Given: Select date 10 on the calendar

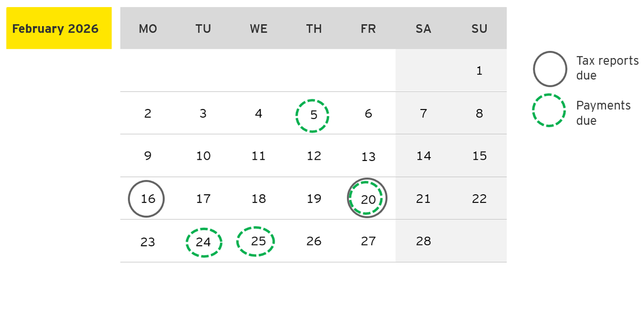Looking at the screenshot, I should pos(203,156).
